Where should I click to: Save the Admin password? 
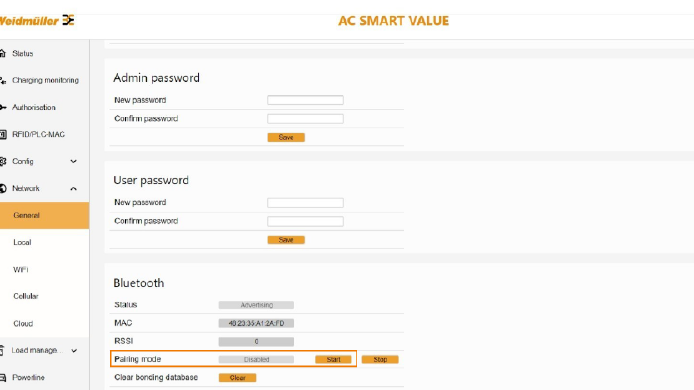[286, 138]
